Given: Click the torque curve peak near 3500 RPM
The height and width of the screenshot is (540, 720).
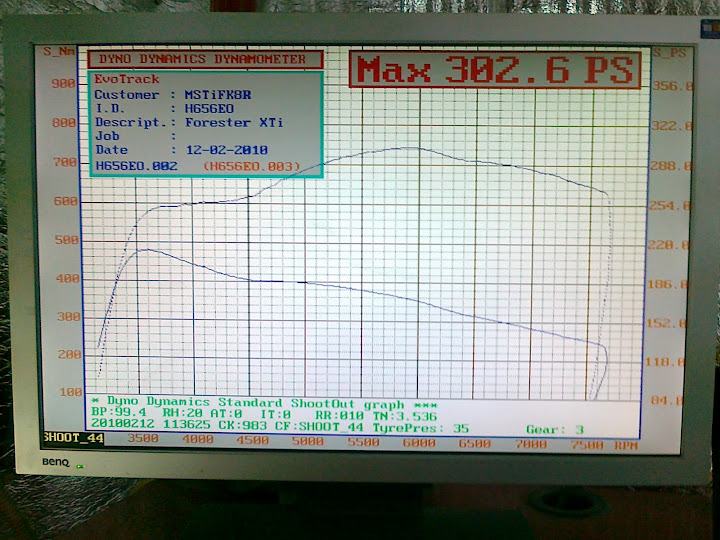Looking at the screenshot, I should (x=145, y=249).
